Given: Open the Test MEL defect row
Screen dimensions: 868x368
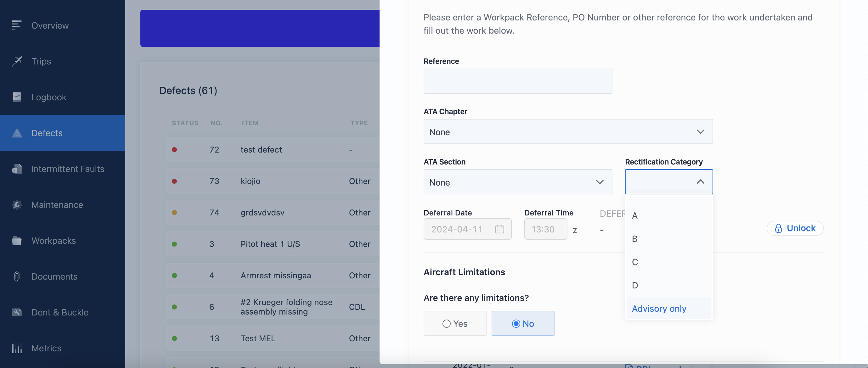Looking at the screenshot, I should (273, 338).
